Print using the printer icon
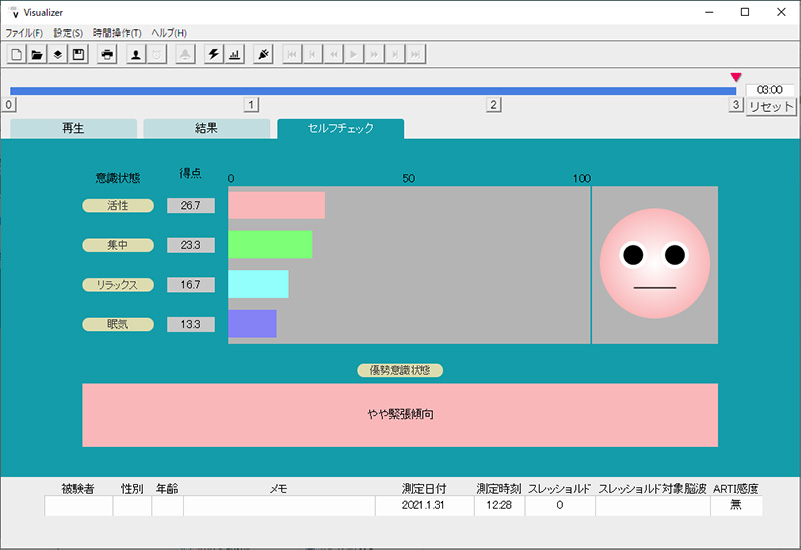 [x=107, y=54]
